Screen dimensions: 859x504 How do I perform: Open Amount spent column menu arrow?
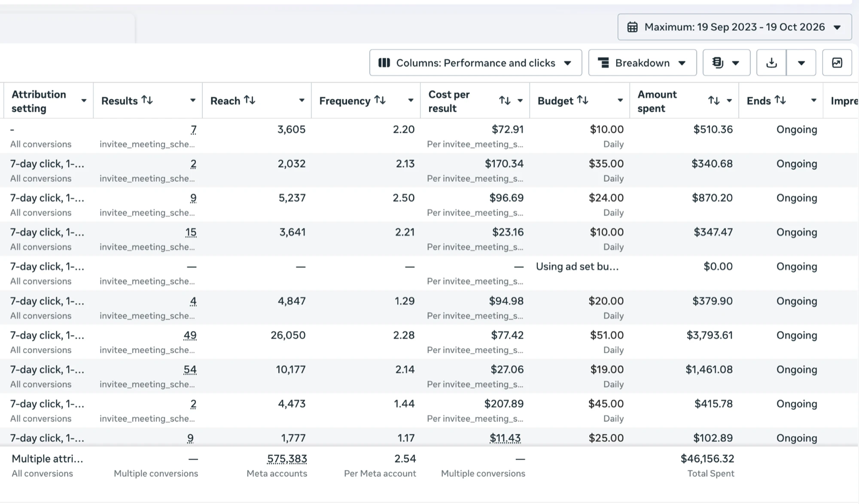point(729,101)
